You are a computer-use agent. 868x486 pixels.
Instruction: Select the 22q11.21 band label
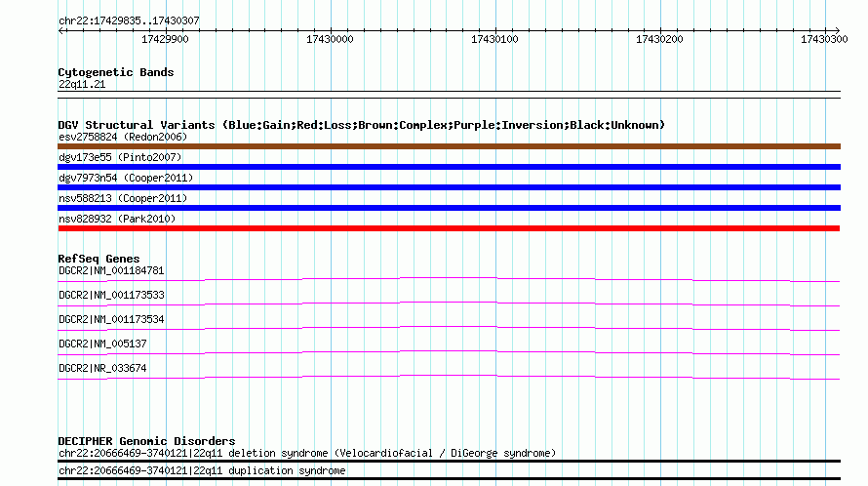click(82, 84)
